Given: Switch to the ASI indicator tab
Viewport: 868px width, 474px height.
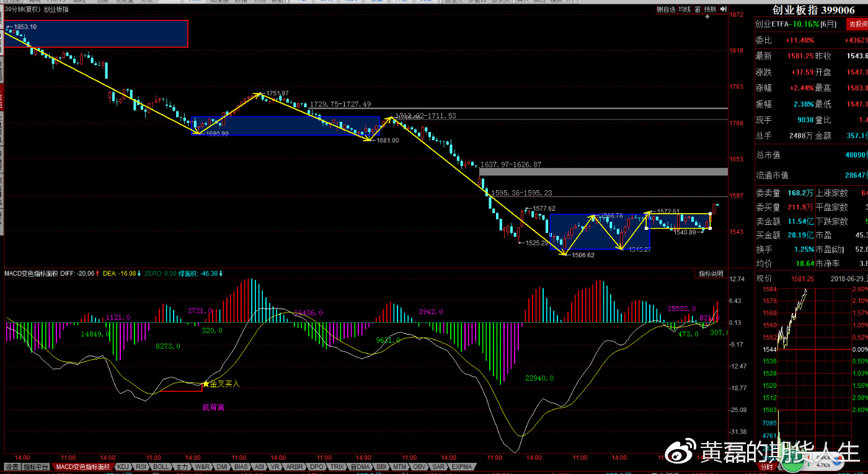Looking at the screenshot, I should coord(259,467).
